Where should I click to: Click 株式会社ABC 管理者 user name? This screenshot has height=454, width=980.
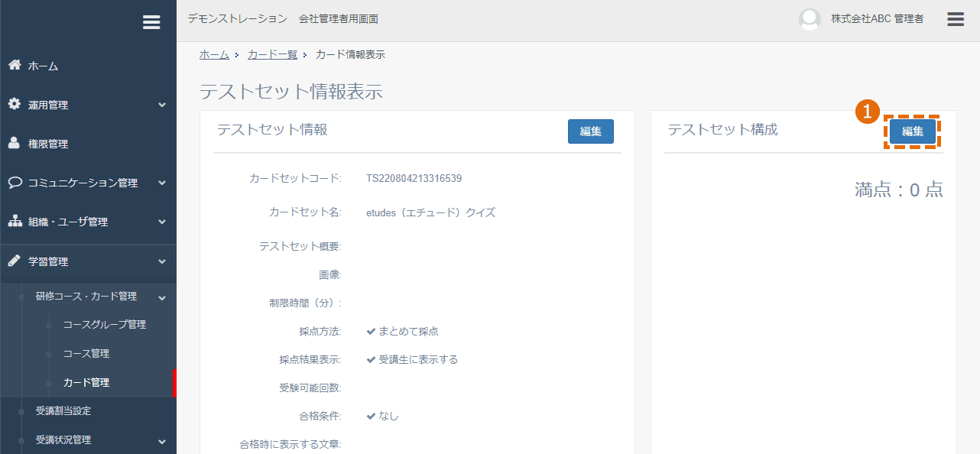(878, 19)
